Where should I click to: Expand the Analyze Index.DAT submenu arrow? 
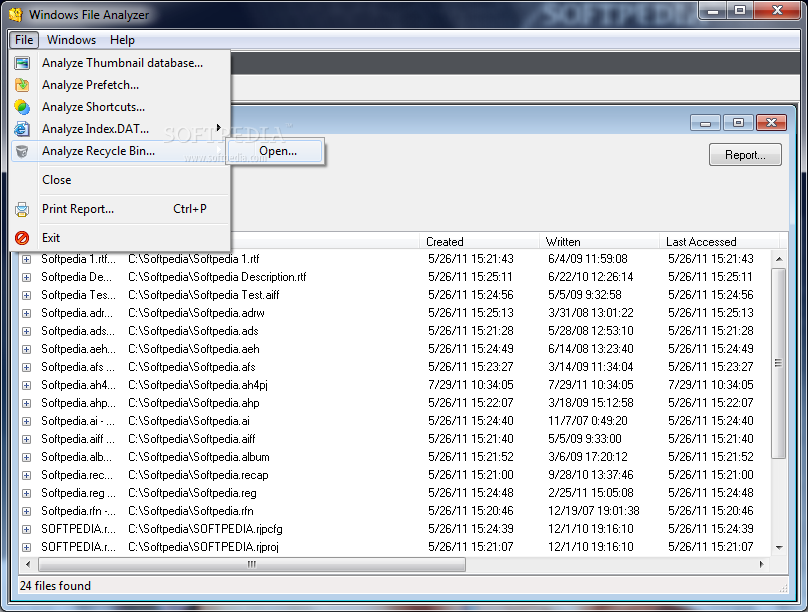click(x=218, y=128)
